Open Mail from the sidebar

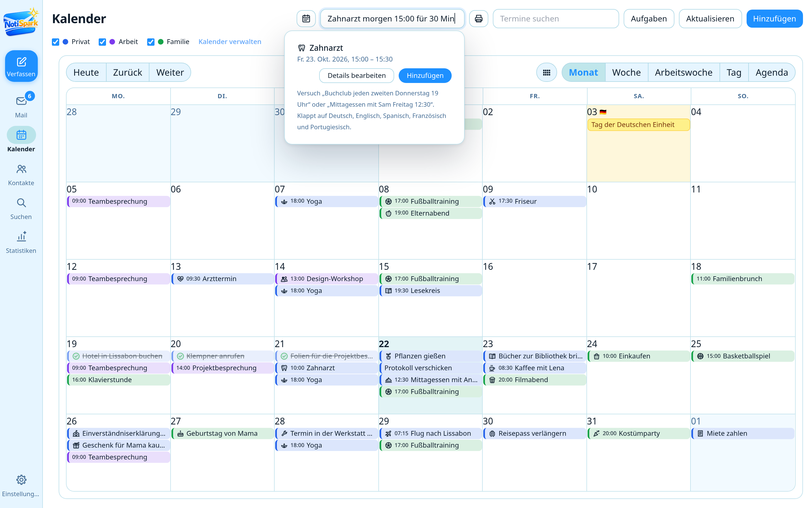[x=21, y=106]
